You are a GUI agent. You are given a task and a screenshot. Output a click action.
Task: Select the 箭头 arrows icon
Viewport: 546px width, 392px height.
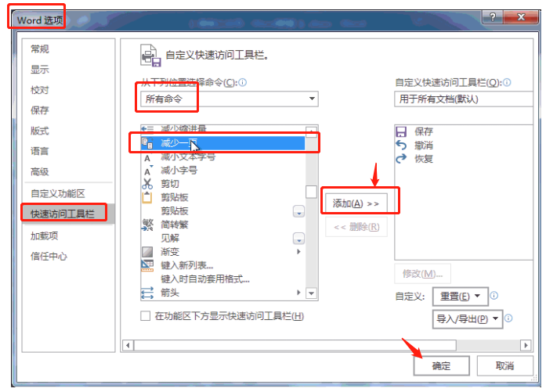click(147, 293)
